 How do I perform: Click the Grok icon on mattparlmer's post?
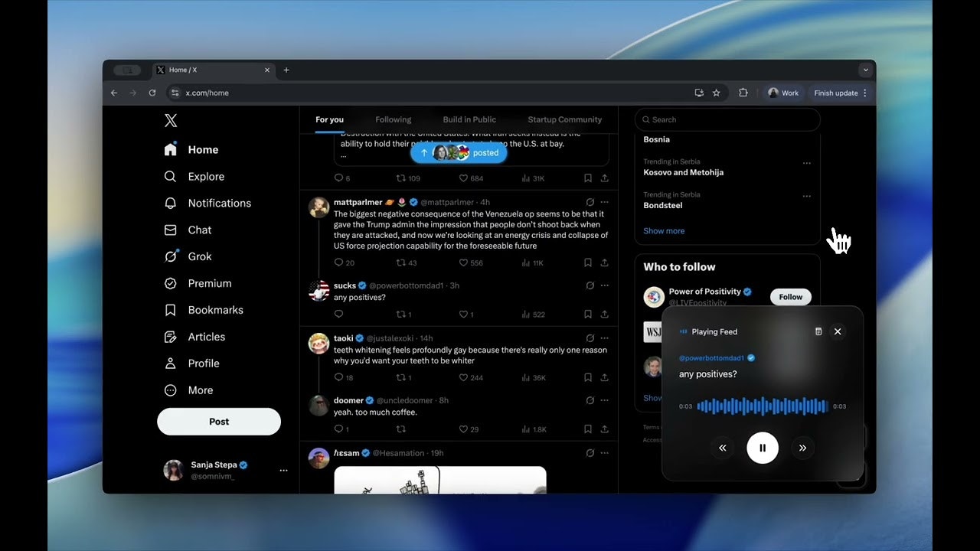tap(590, 202)
